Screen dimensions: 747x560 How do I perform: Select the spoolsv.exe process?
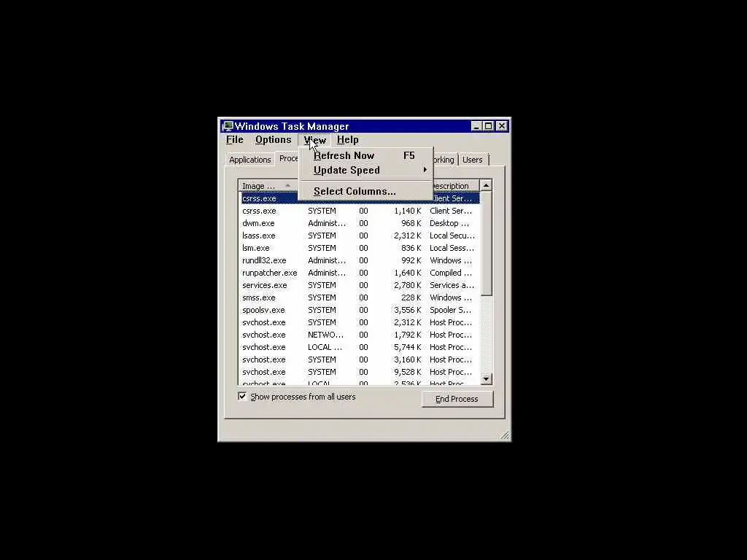coord(360,310)
